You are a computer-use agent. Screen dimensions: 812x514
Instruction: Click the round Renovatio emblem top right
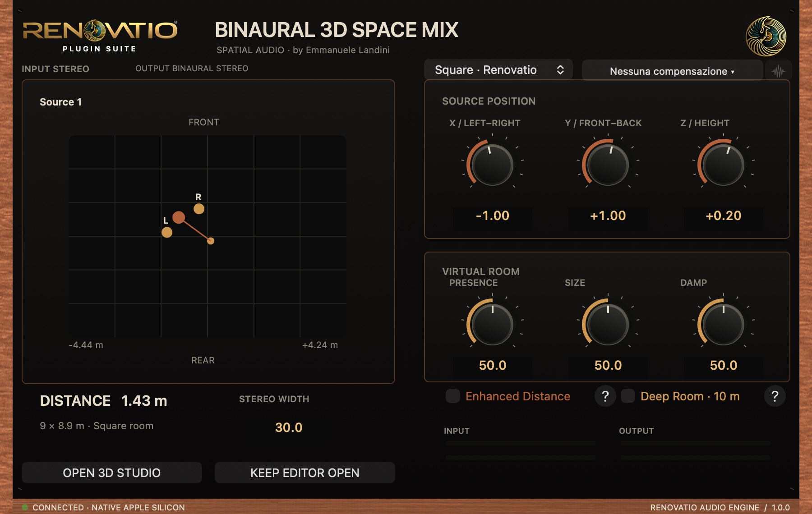coord(766,36)
